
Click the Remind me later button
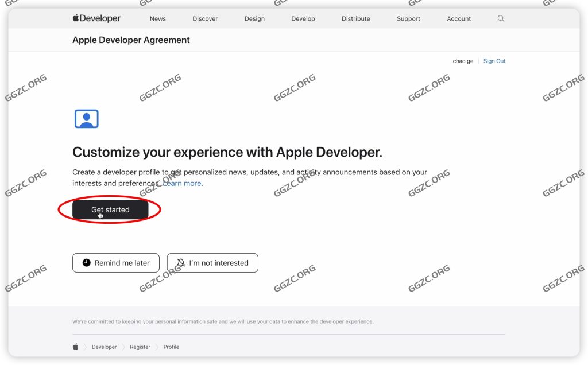[x=115, y=262]
